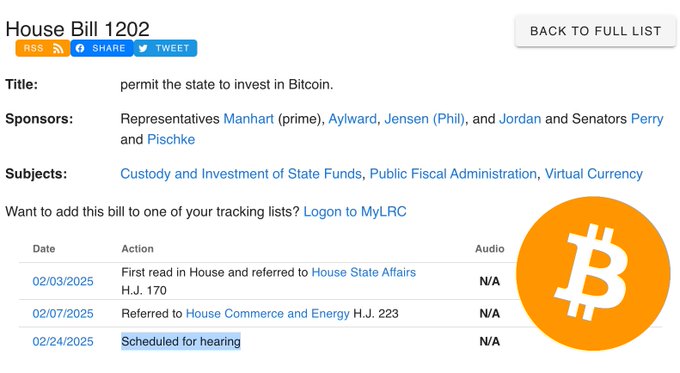680x373 pixels.
Task: Open the Virtual Currency subject link
Action: pos(594,174)
